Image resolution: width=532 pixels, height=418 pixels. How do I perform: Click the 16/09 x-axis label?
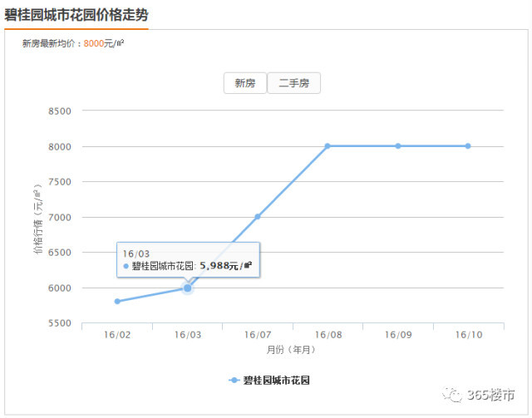(x=398, y=335)
